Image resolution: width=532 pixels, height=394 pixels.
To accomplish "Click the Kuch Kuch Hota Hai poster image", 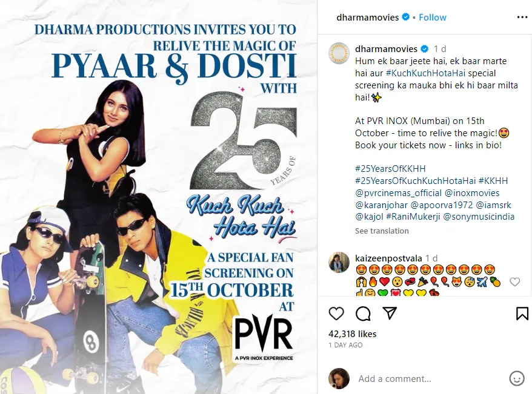I will click(158, 197).
